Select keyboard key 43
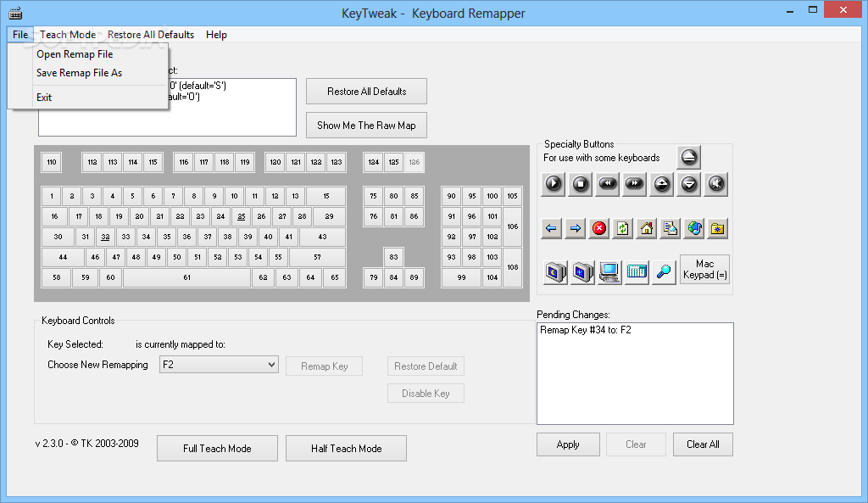The height and width of the screenshot is (503, 868). (322, 237)
